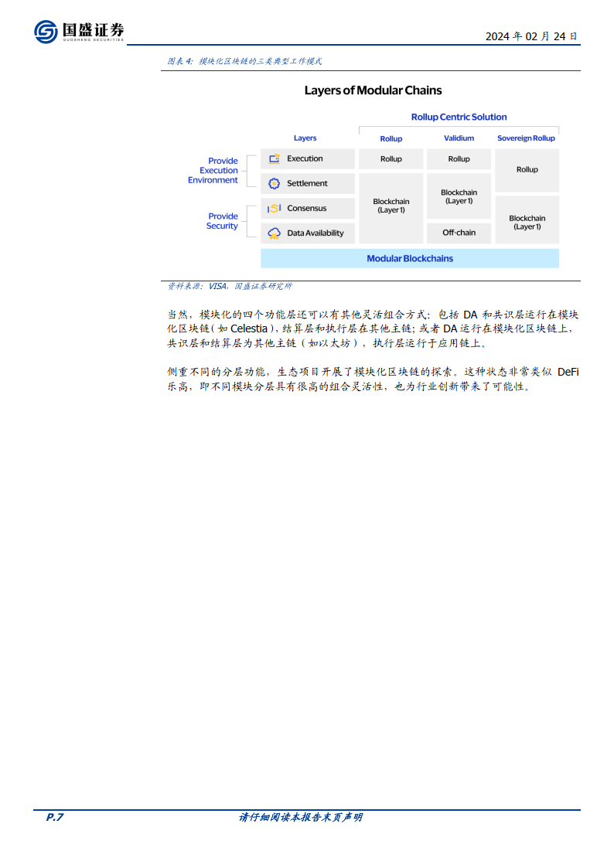
Task: Click the Consensus layer icon
Action: click(x=274, y=208)
